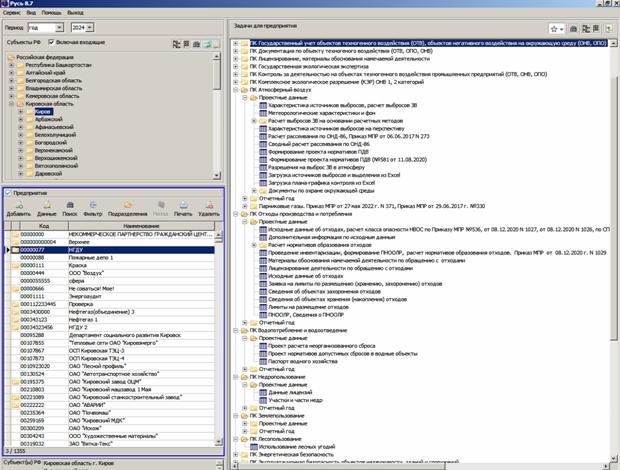This screenshot has width=620, height=470.
Task: Collapse the Кировская область tree node
Action: click(x=12, y=105)
